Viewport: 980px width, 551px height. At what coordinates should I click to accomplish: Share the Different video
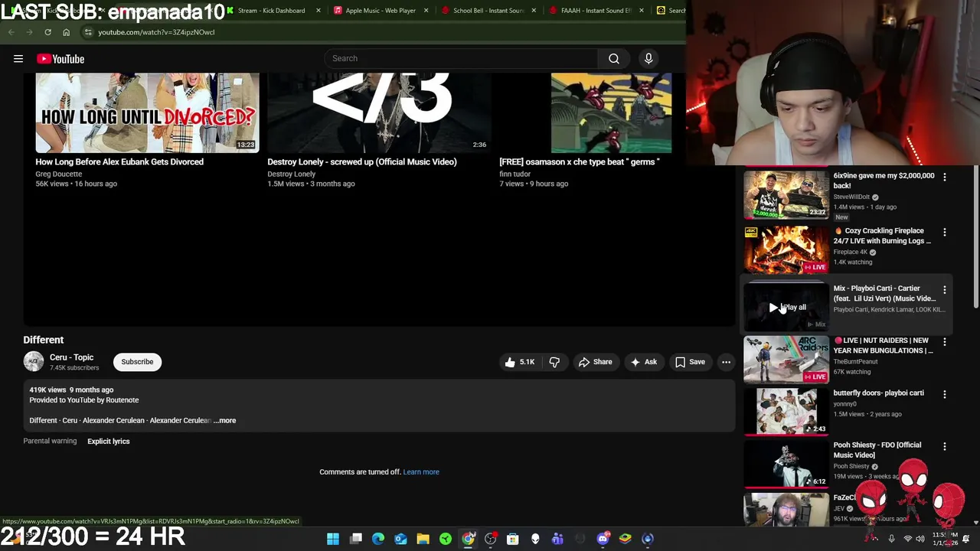point(595,362)
